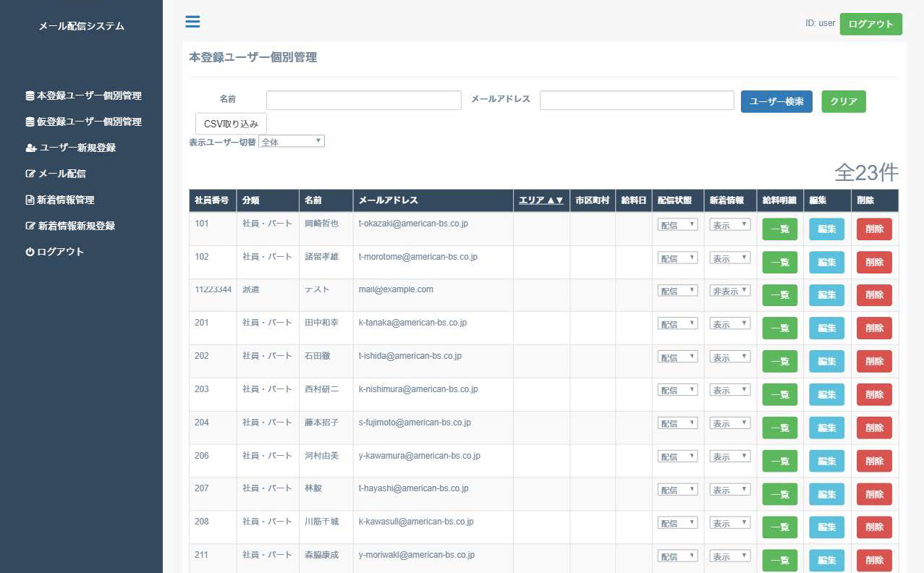Click the 名前 search input field
The image size is (924, 573).
pos(363,101)
